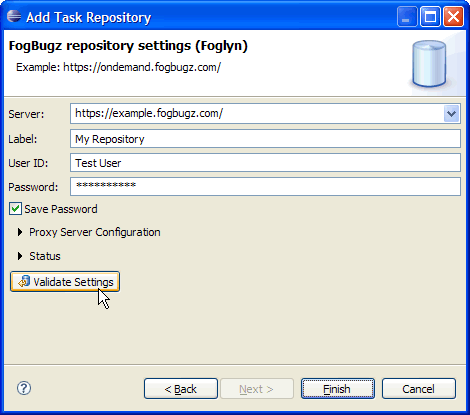Click the repository cylinder image in header
The width and height of the screenshot is (470, 415).
coord(429,64)
